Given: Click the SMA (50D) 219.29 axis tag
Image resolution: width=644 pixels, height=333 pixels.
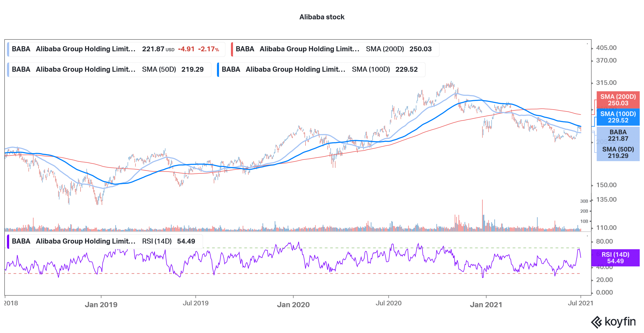Looking at the screenshot, I should point(618,153).
